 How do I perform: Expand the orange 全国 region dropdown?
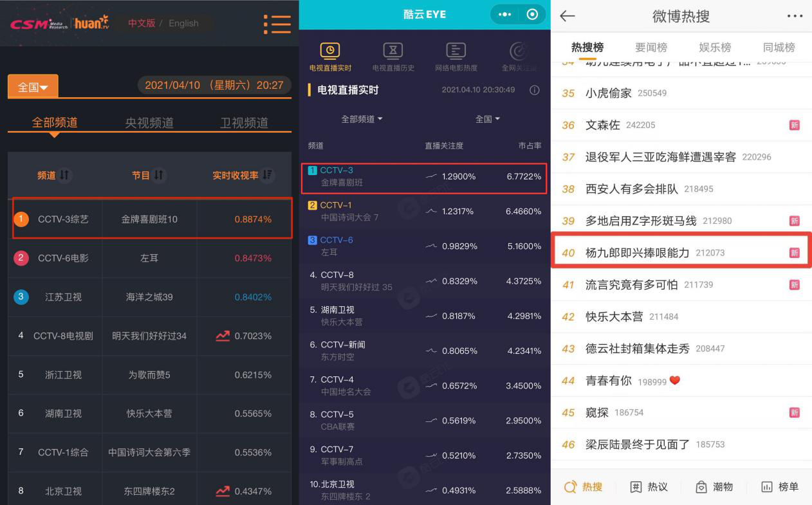pyautogui.click(x=33, y=87)
